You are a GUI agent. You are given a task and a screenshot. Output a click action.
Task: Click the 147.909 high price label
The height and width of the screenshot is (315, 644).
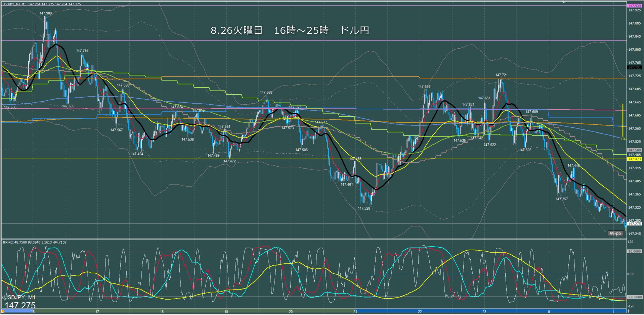[46, 13]
